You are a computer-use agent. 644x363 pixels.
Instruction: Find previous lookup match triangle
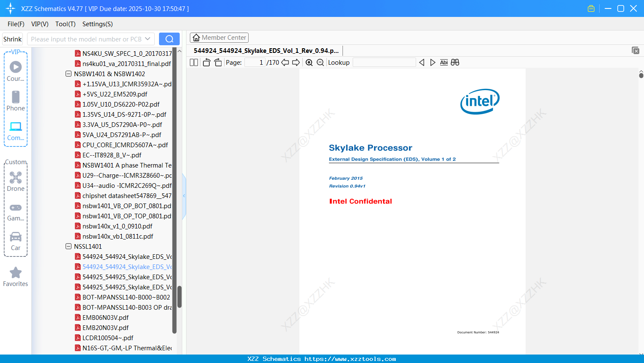[422, 62]
